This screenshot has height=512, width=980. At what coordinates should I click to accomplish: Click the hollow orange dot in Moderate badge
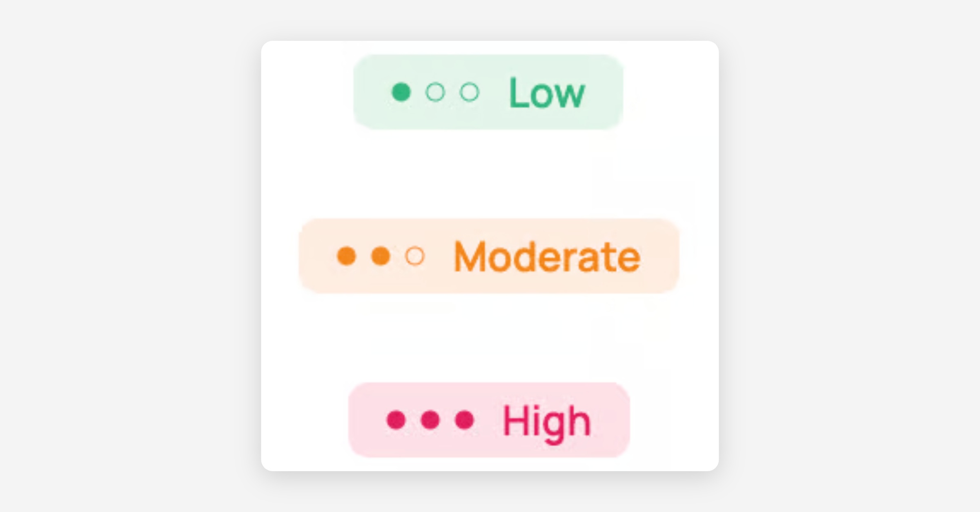[415, 256]
